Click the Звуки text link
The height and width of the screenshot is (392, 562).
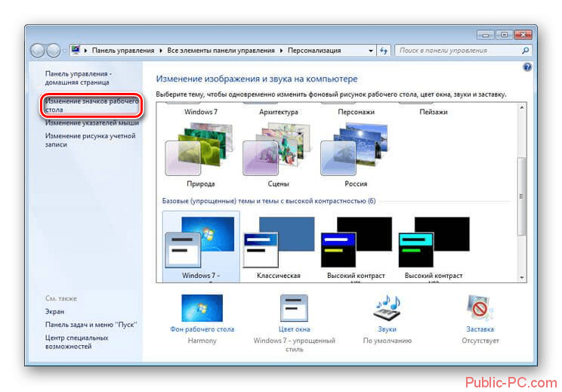coord(387,329)
